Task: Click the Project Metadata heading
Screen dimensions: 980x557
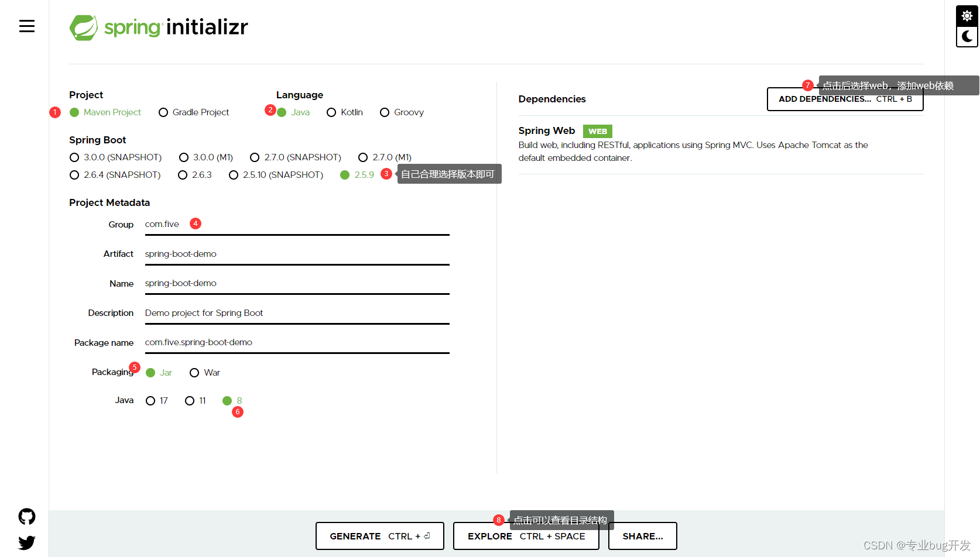Action: point(109,202)
